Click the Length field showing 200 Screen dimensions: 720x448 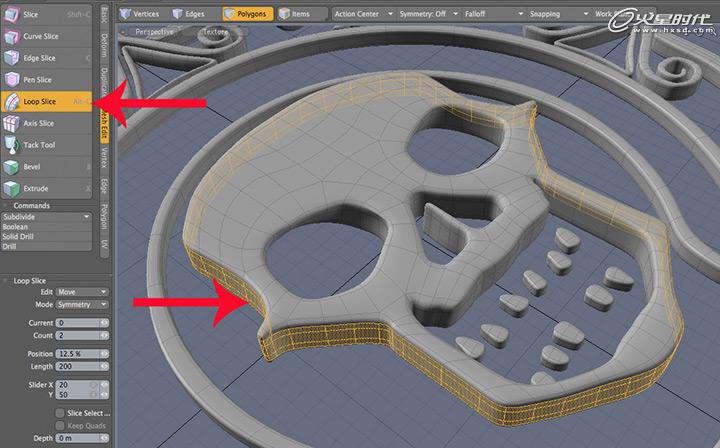[78, 366]
